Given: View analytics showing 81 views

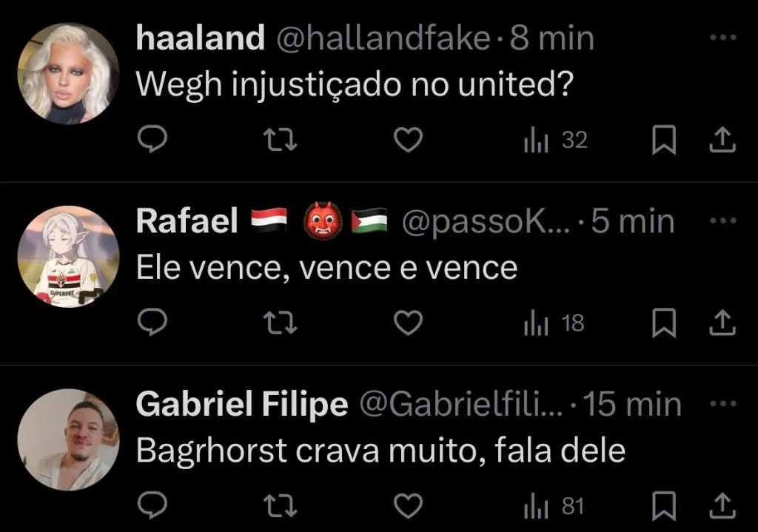Looking at the screenshot, I should pyautogui.click(x=554, y=506).
